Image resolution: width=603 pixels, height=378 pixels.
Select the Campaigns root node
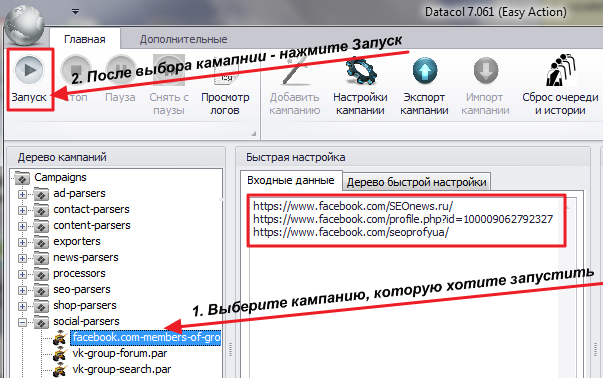[60, 177]
